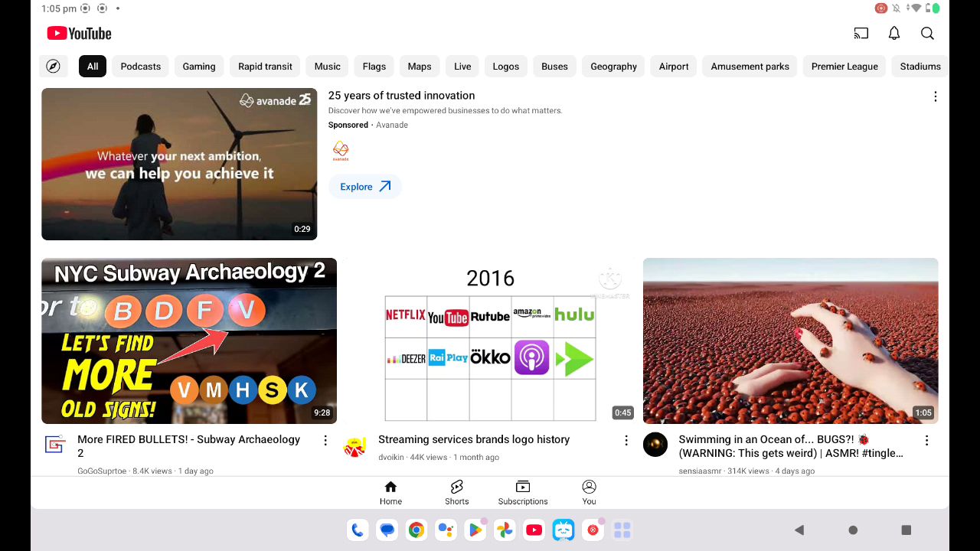Open YouTube search
Screen dimensions: 980x551
(x=927, y=34)
